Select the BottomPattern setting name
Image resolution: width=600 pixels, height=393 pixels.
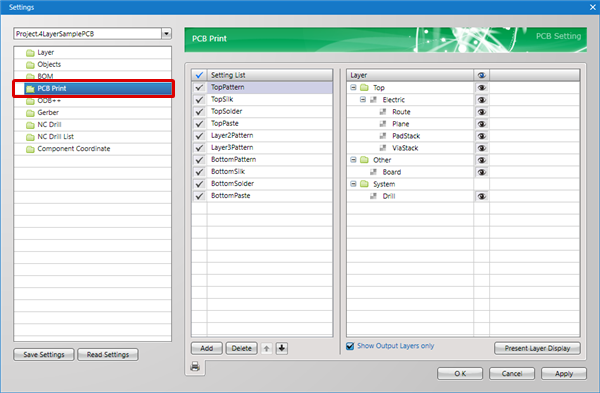coord(233,160)
